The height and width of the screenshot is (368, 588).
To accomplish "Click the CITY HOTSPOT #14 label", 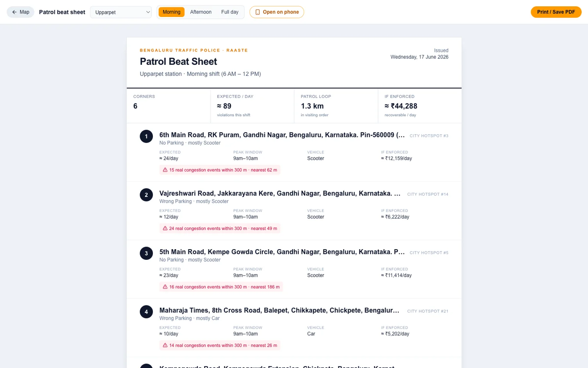I will (x=428, y=194).
